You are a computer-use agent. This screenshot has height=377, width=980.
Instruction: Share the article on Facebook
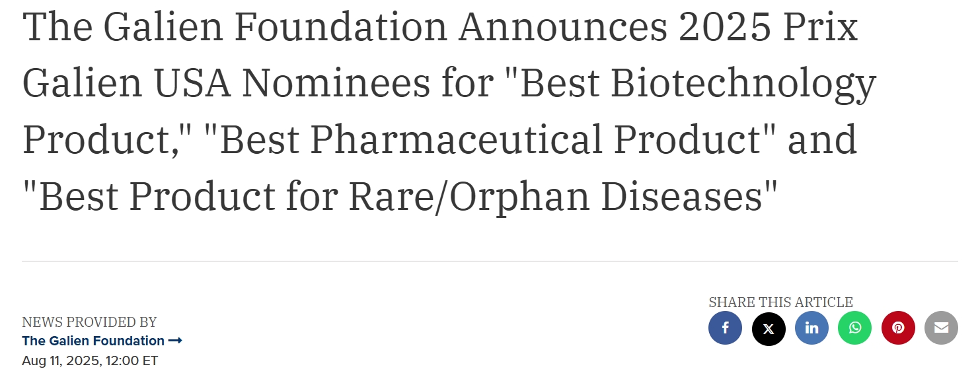click(725, 328)
